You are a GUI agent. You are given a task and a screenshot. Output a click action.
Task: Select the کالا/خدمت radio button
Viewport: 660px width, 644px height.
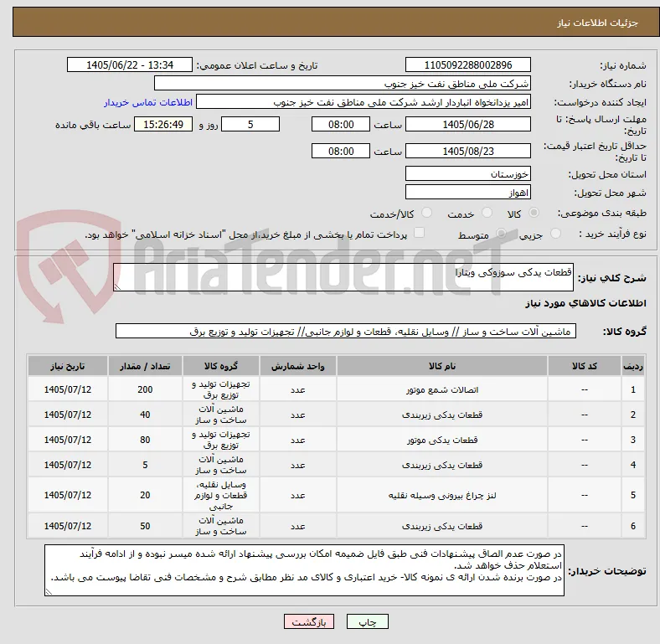pyautogui.click(x=426, y=213)
